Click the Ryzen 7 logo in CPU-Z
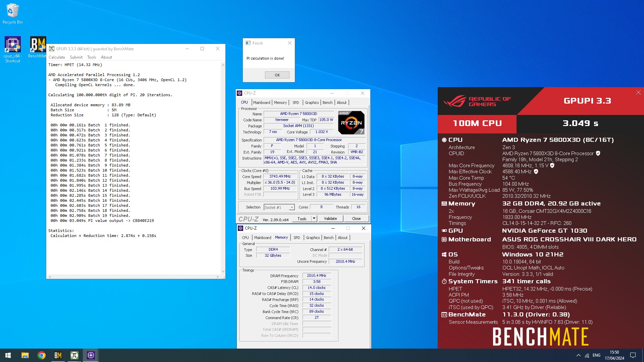The image size is (644, 362). coord(351,123)
